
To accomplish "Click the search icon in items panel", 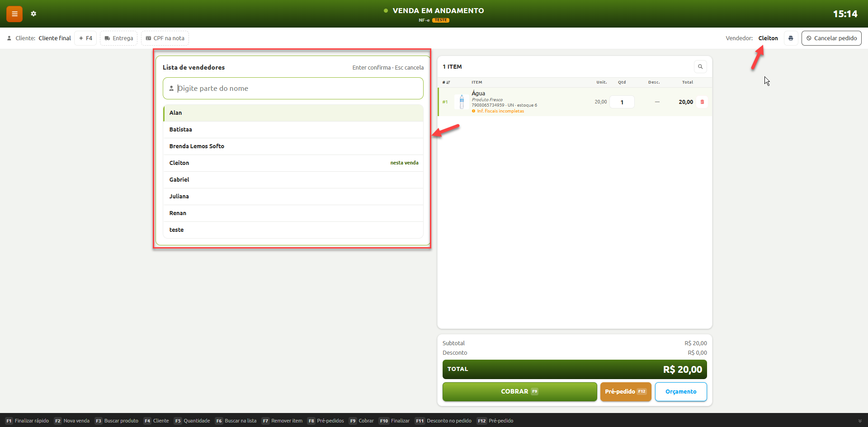I will click(700, 67).
